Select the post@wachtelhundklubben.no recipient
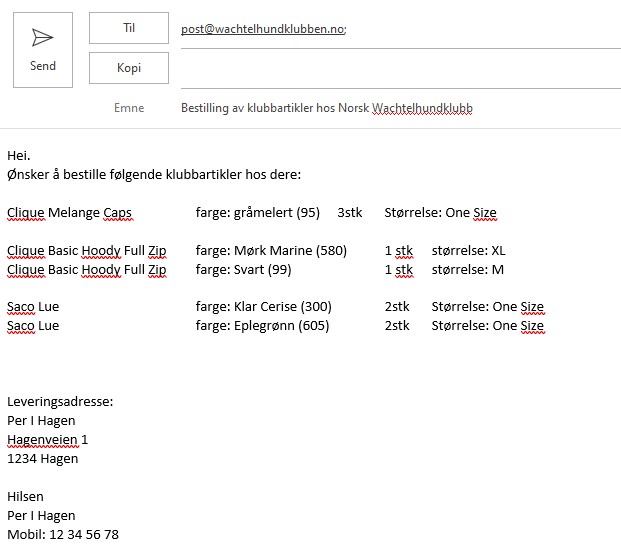The image size is (621, 560). [263, 29]
